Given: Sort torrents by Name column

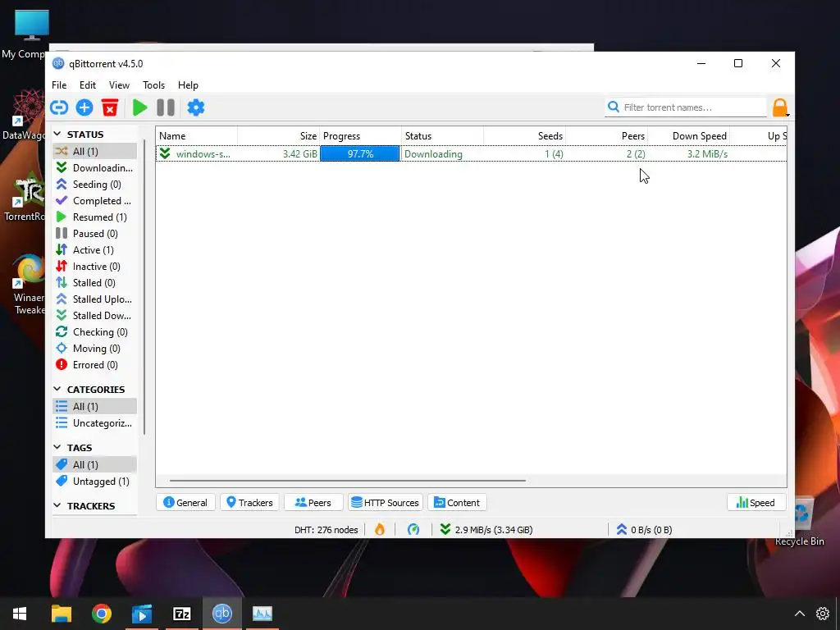Looking at the screenshot, I should 197,136.
